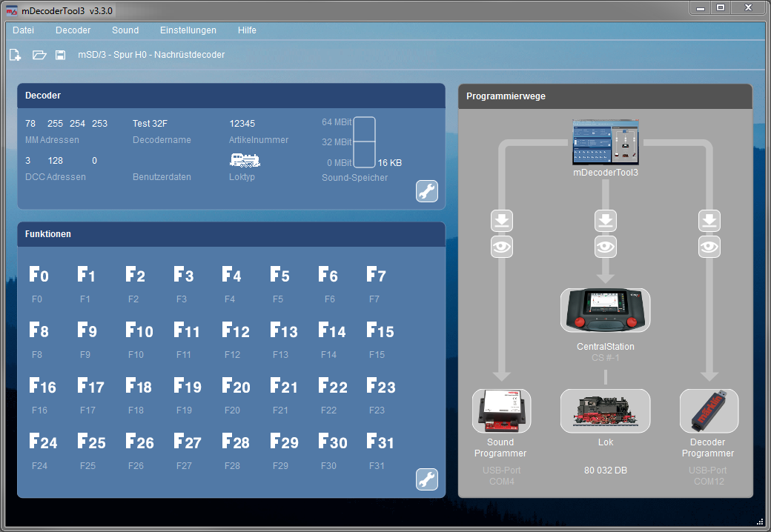Click the download icon above CentralStation
Screen dimensions: 771x532
click(x=606, y=221)
